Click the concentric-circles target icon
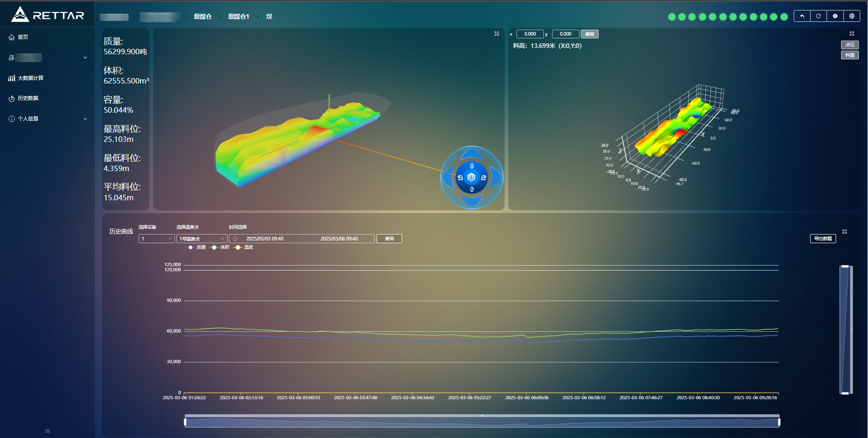Screen dimensions: 868x438 pos(852,16)
